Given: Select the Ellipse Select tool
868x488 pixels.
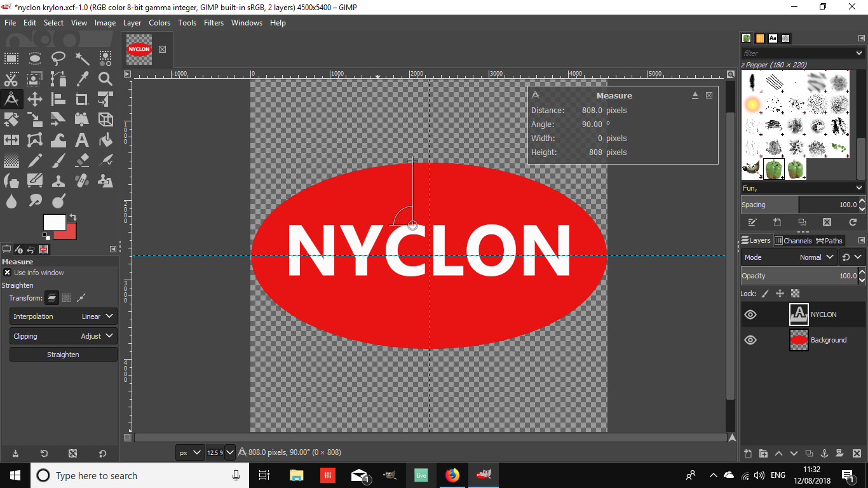Looking at the screenshot, I should coord(35,59).
